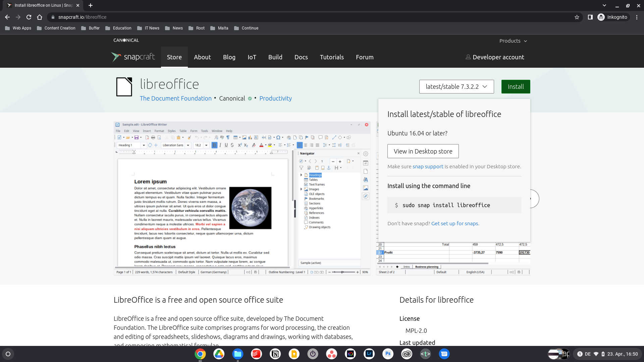Open the Productivity category link

click(275, 99)
